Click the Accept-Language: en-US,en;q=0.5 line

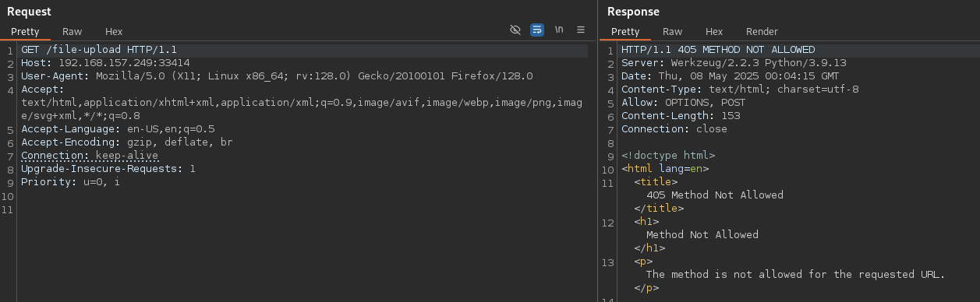(x=118, y=129)
